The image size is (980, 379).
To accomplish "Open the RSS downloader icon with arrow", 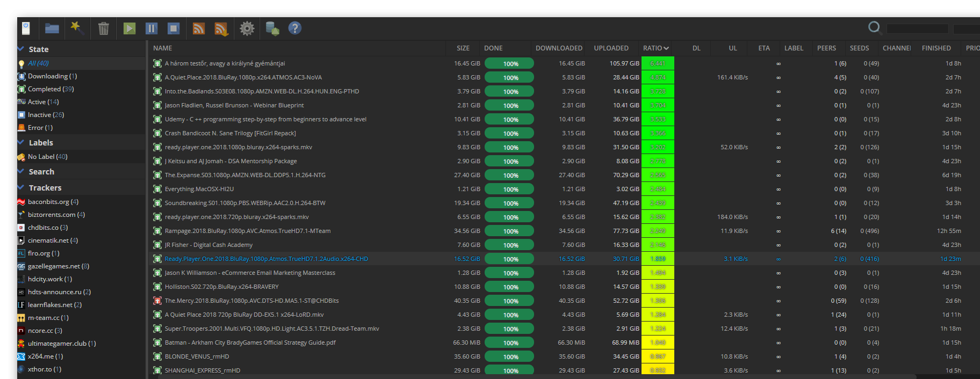I will tap(221, 28).
